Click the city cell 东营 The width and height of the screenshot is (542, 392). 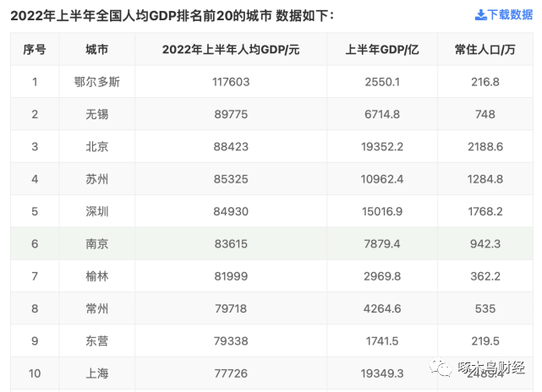tap(96, 340)
